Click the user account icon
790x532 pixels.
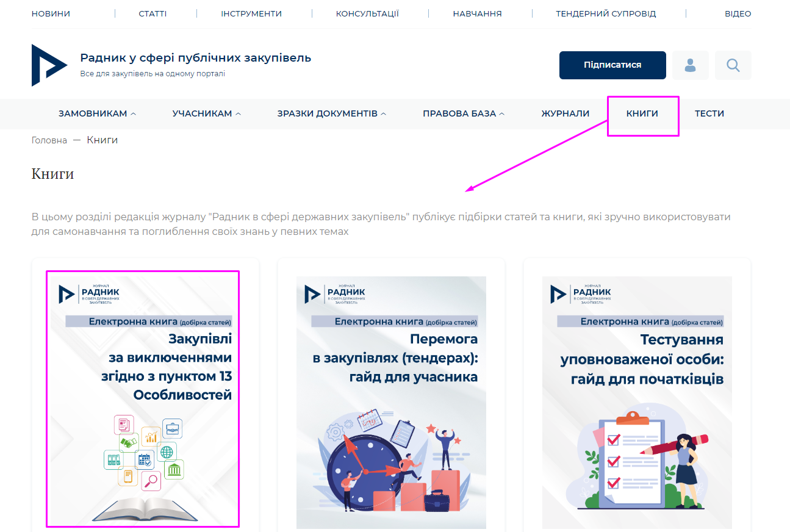(690, 65)
